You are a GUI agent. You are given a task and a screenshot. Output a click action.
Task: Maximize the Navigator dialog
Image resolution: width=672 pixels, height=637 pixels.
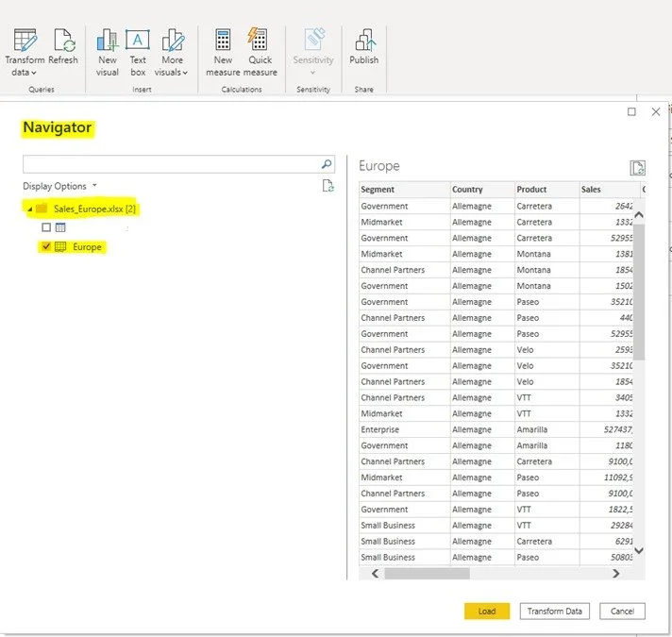631,111
